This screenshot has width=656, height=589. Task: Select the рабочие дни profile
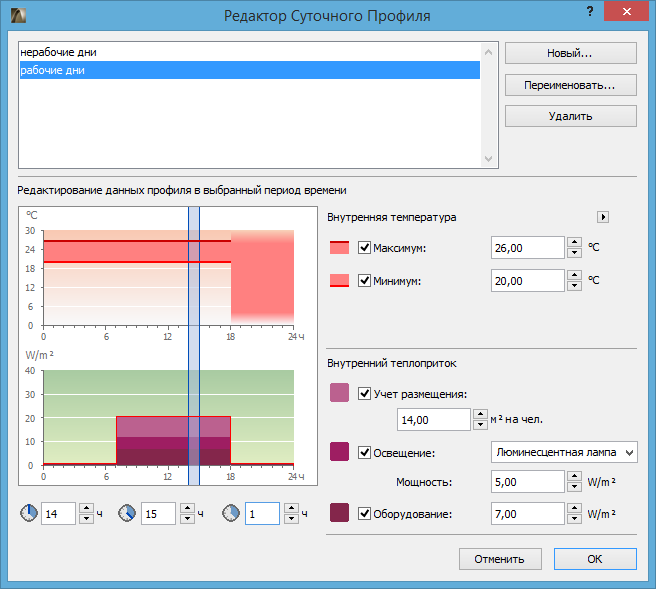(x=250, y=70)
